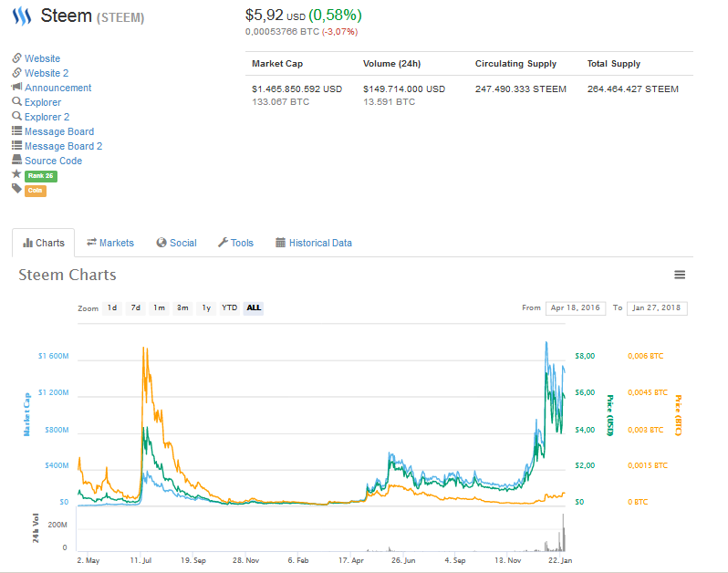The width and height of the screenshot is (728, 573).
Task: Click the 247.490.333 STEEM supply value
Action: point(521,89)
